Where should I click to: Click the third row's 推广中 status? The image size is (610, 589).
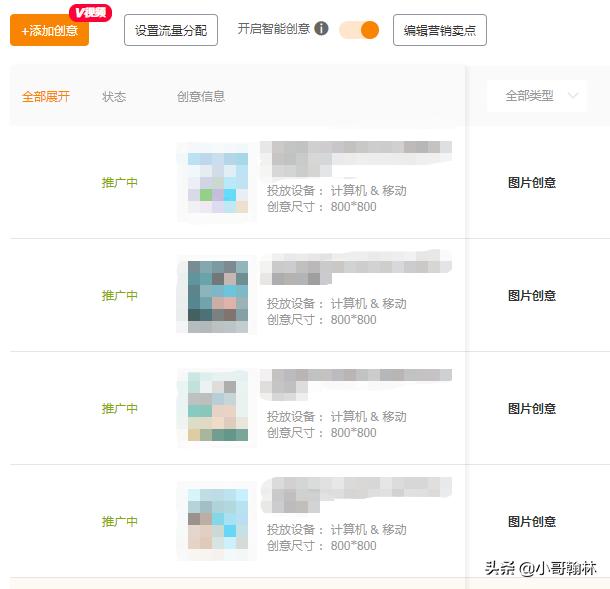[x=120, y=408]
